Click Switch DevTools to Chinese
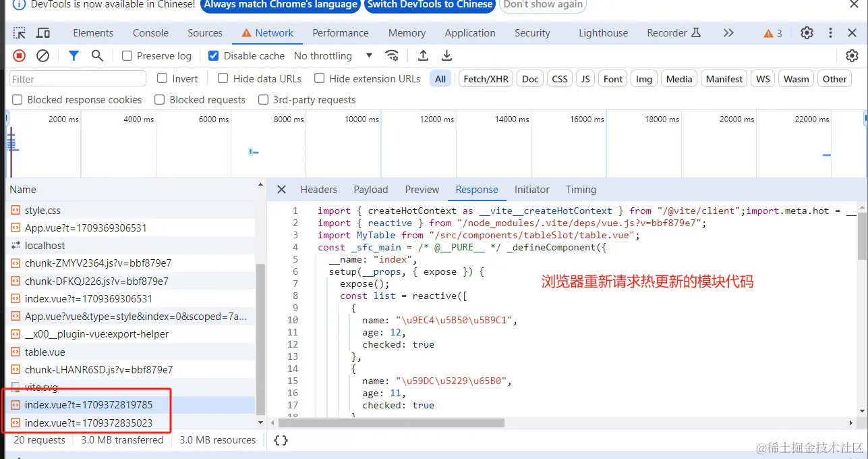The image size is (868, 459). click(430, 5)
